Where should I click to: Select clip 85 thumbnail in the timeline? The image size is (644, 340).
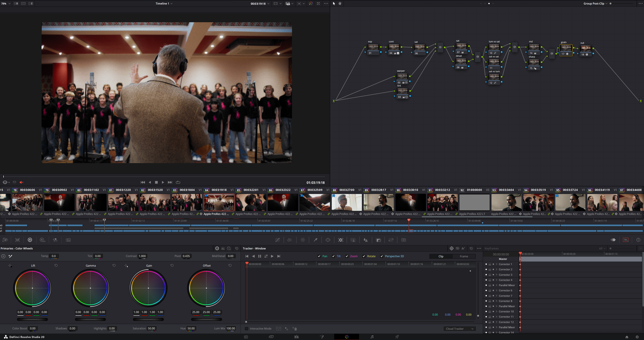point(251,202)
